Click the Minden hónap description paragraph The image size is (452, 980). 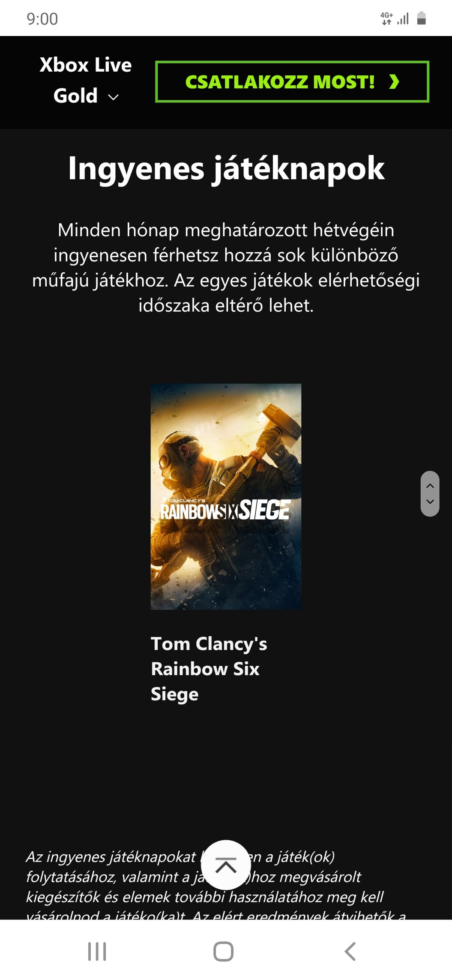point(226,268)
